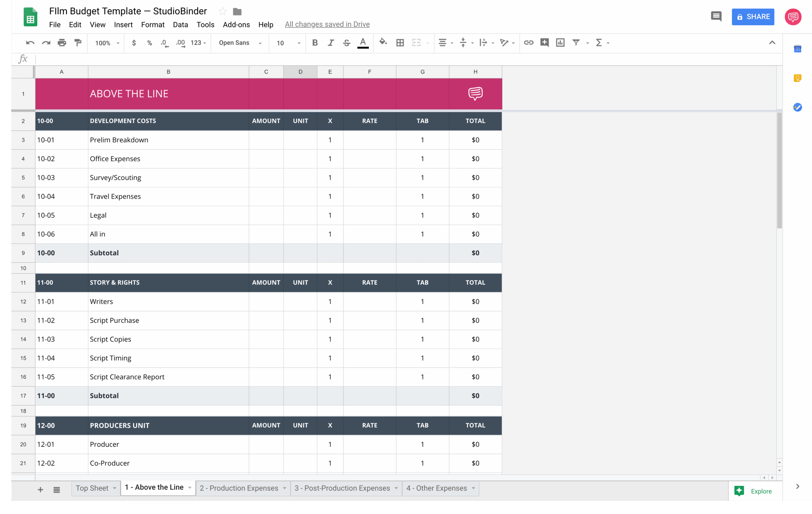Insert a chart
Image resolution: width=812 pixels, height=514 pixels.
560,43
